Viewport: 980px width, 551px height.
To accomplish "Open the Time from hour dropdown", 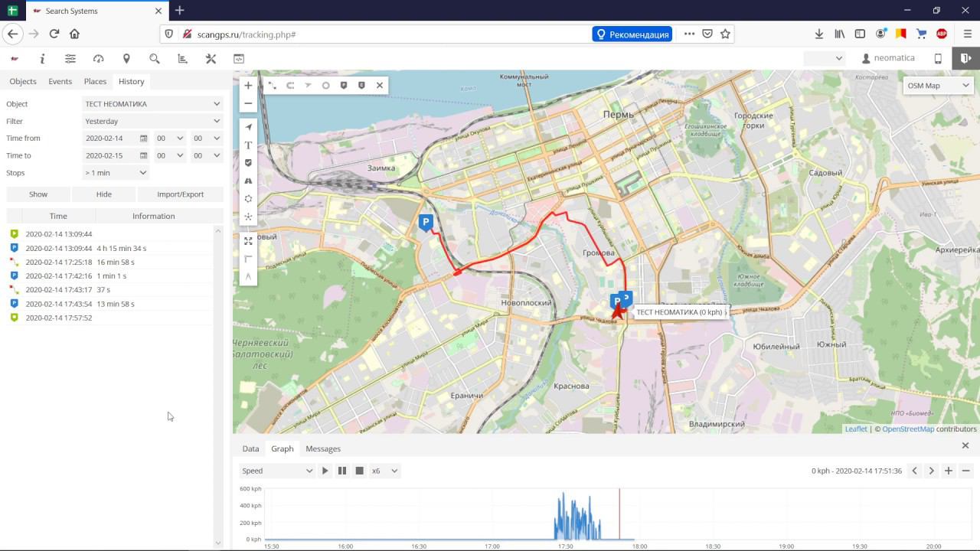I will (170, 139).
